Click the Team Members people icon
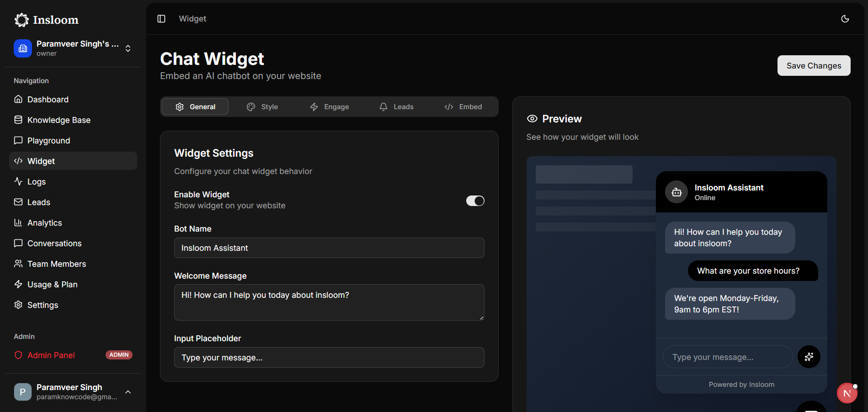868x412 pixels. click(18, 264)
